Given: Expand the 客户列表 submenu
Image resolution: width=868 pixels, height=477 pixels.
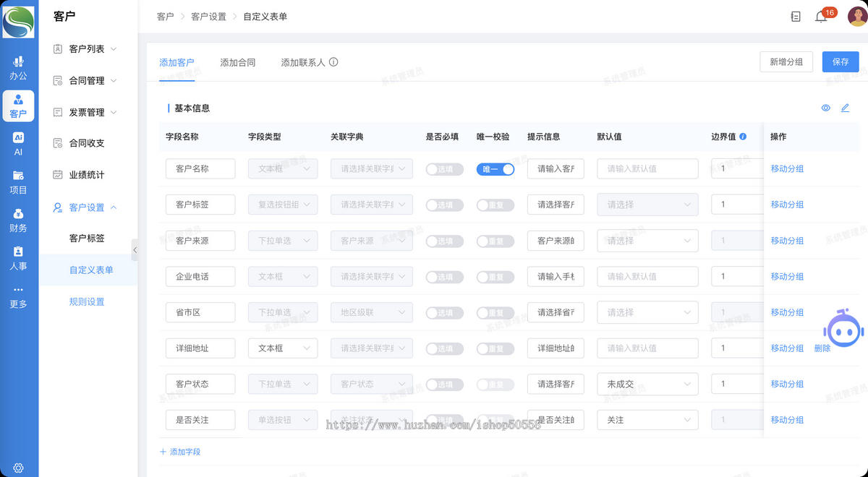Looking at the screenshot, I should pyautogui.click(x=114, y=49).
